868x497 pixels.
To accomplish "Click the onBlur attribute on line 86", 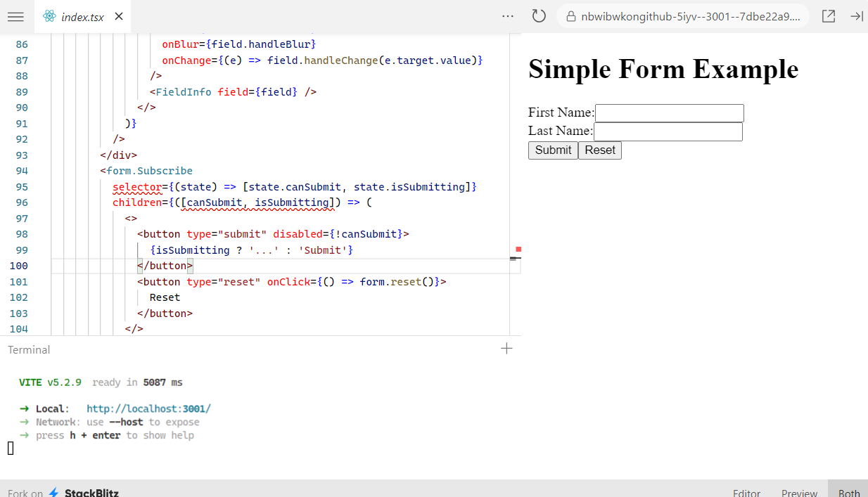I will [180, 44].
